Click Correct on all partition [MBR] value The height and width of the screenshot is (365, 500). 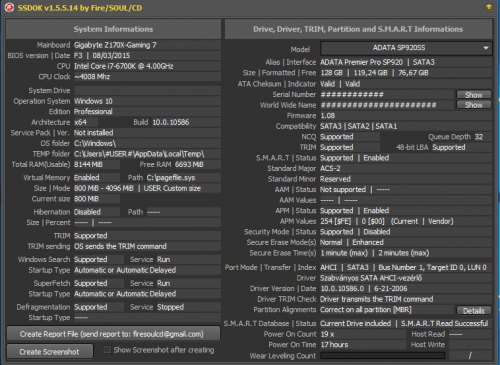[x=387, y=310]
